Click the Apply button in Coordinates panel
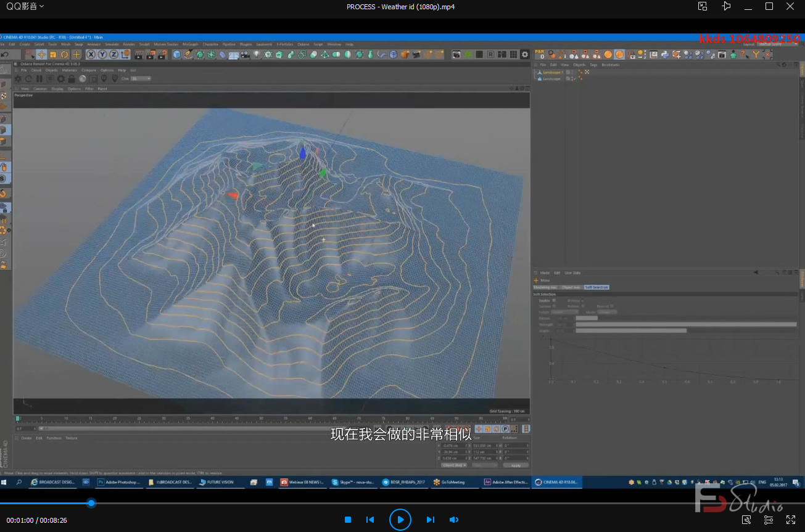The height and width of the screenshot is (532, 805). tap(516, 465)
